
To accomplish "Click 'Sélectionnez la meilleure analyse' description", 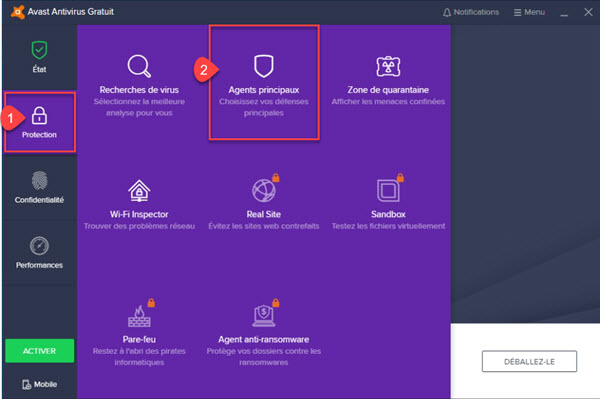I will [x=139, y=107].
